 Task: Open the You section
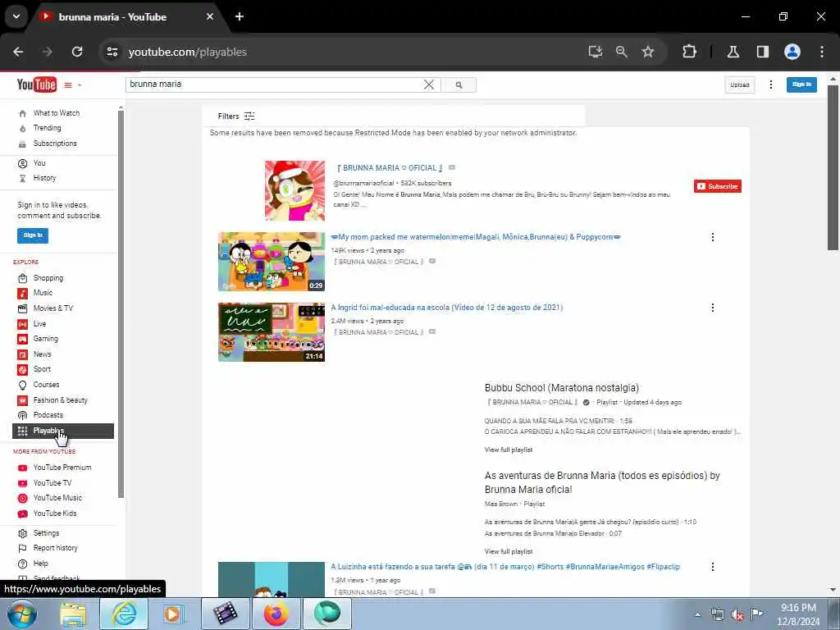(39, 163)
